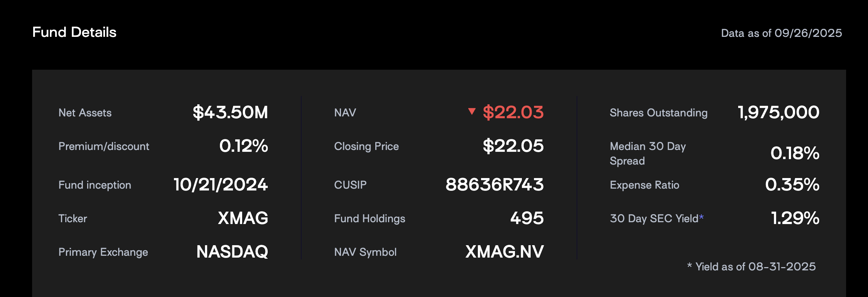This screenshot has height=297, width=868.
Task: Select the Closing Price value $22.05
Action: point(513,146)
